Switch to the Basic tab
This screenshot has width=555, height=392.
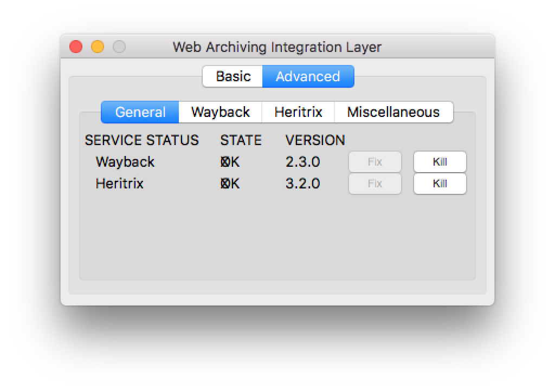coord(233,76)
